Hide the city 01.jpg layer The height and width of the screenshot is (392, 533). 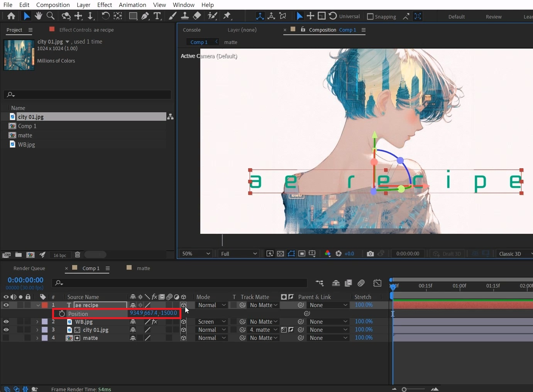[x=6, y=329]
